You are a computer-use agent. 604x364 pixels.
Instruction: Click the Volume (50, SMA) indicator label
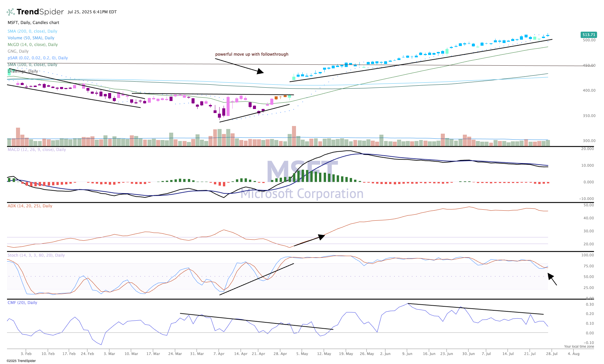(31, 38)
